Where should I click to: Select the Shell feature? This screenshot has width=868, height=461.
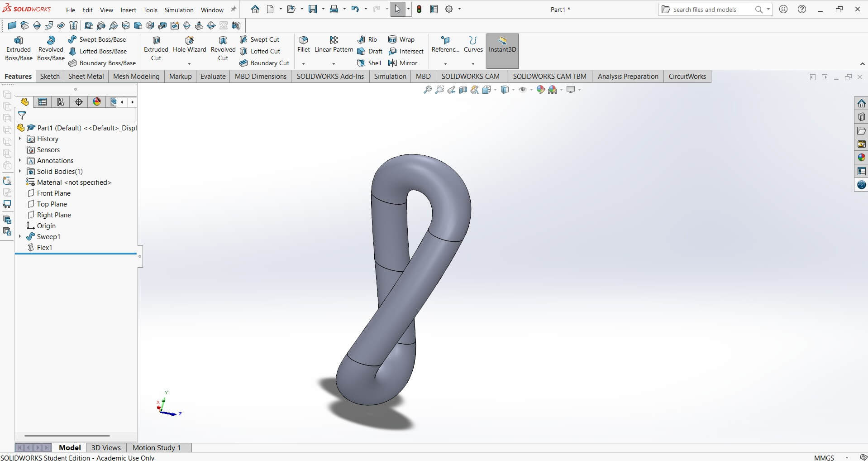(x=369, y=63)
